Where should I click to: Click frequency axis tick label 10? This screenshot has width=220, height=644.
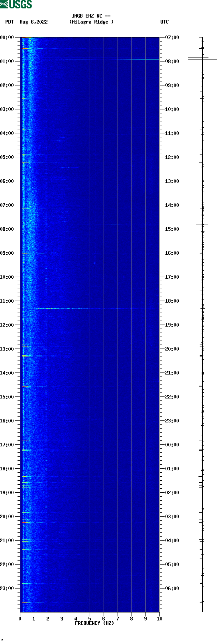coord(159,619)
